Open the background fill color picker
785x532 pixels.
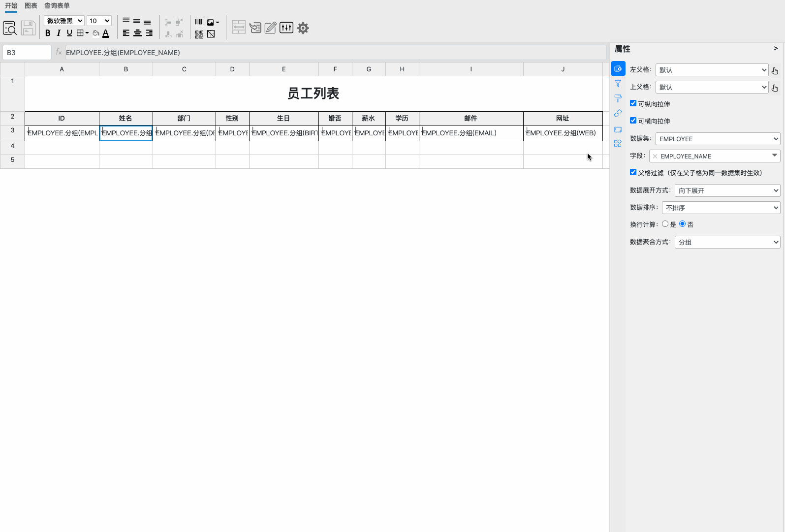coord(96,33)
